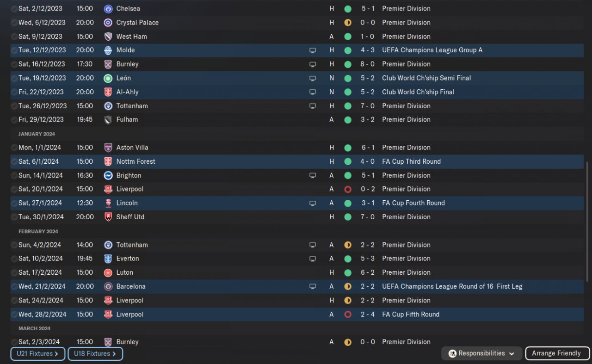The width and height of the screenshot is (592, 364).
Task: Open the Responsibilities dropdown
Action: (x=481, y=354)
